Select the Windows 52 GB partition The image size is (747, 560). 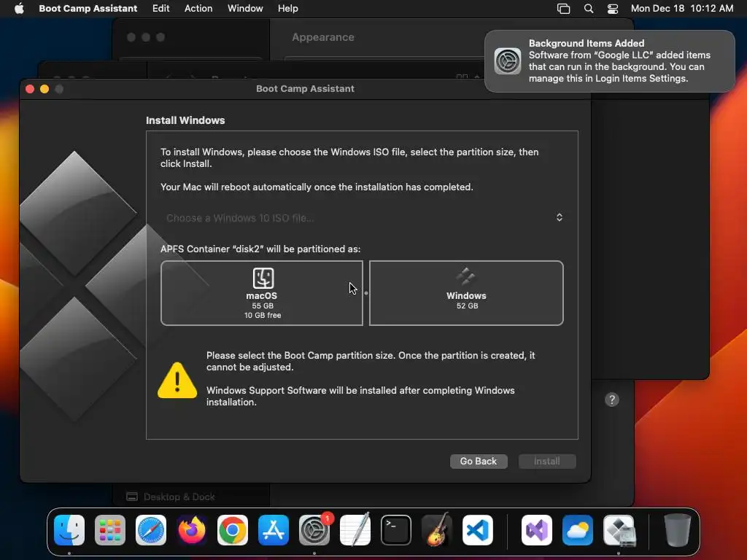pos(466,293)
